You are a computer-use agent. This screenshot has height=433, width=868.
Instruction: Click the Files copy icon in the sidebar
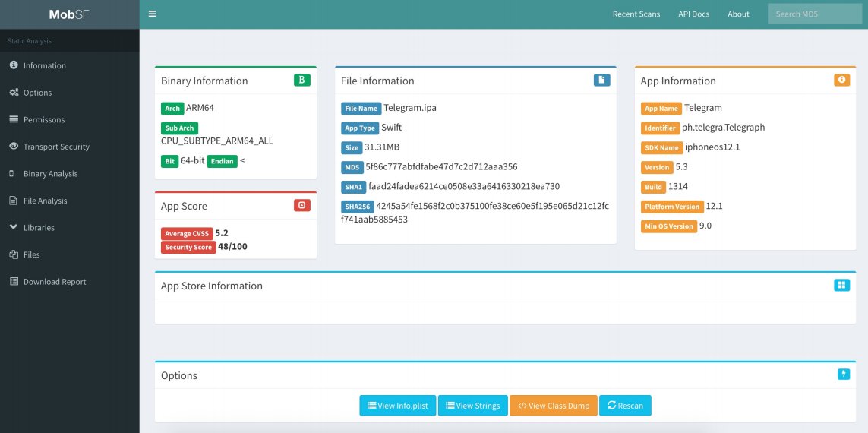coord(14,254)
